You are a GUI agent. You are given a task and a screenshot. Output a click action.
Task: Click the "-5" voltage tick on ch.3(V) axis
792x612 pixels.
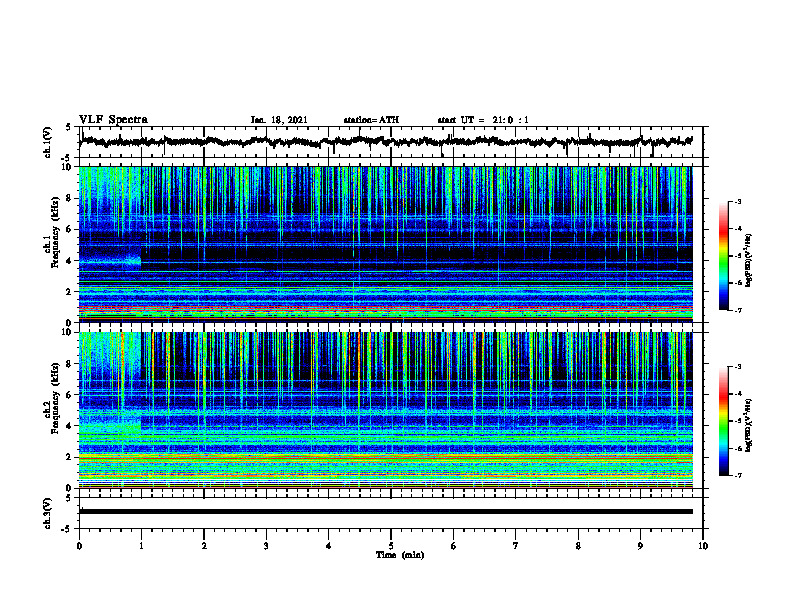(66, 529)
